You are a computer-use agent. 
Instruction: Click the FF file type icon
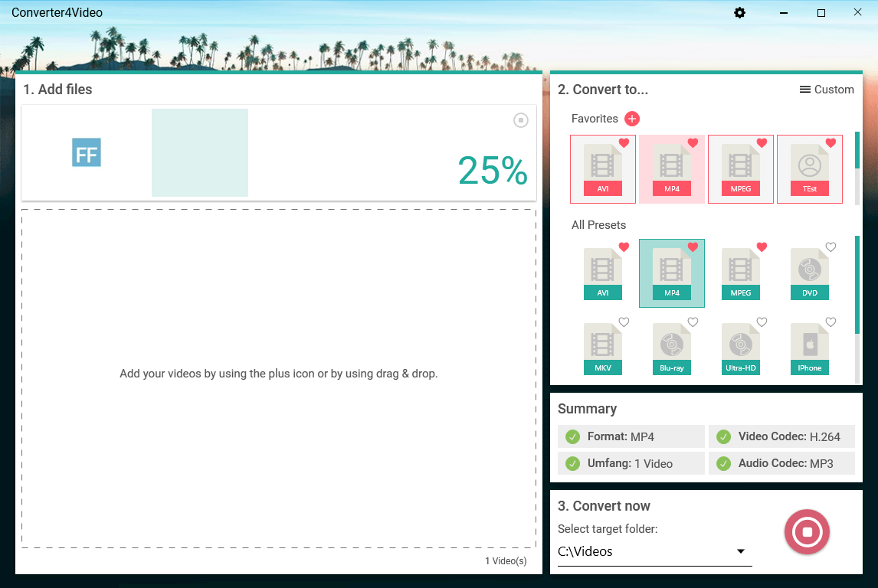click(x=87, y=152)
